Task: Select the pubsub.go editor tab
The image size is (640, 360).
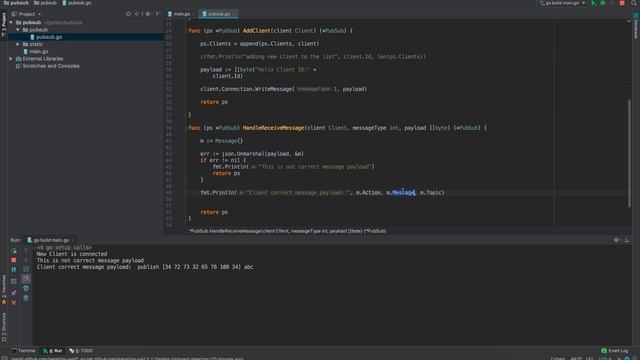Action: click(218, 14)
